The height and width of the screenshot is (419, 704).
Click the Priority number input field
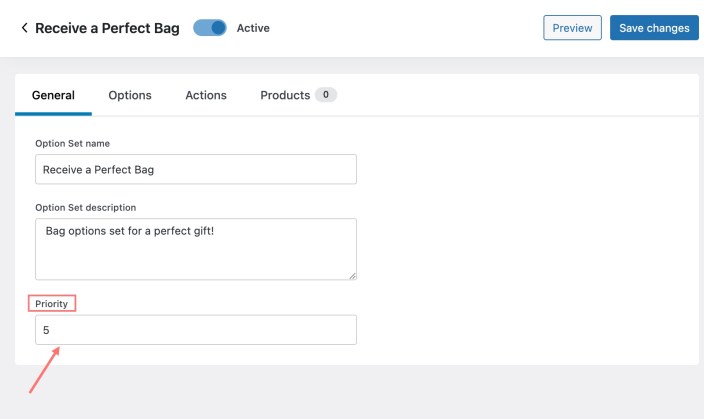(x=195, y=329)
